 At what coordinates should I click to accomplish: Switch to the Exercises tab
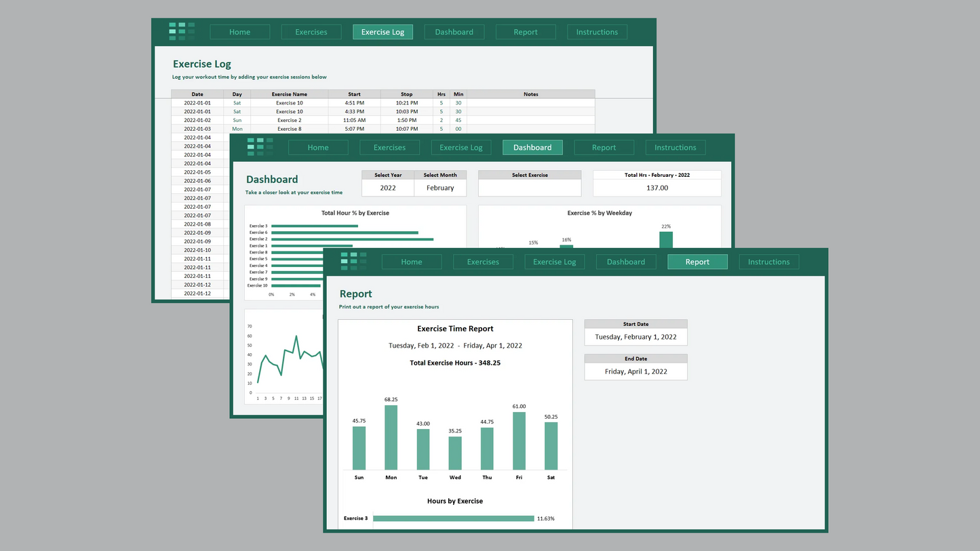482,262
